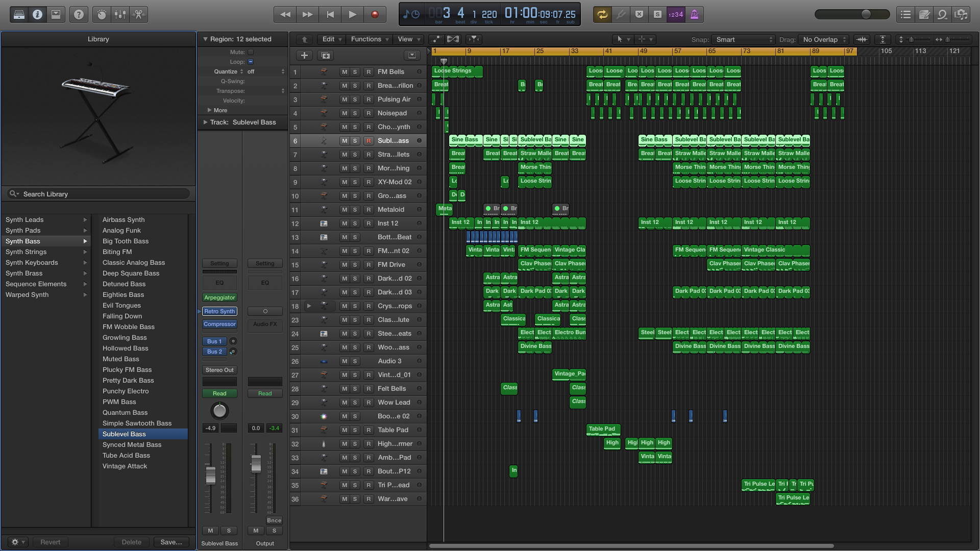Toggle the metronome click button
This screenshot has width=980, height=551.
(694, 14)
